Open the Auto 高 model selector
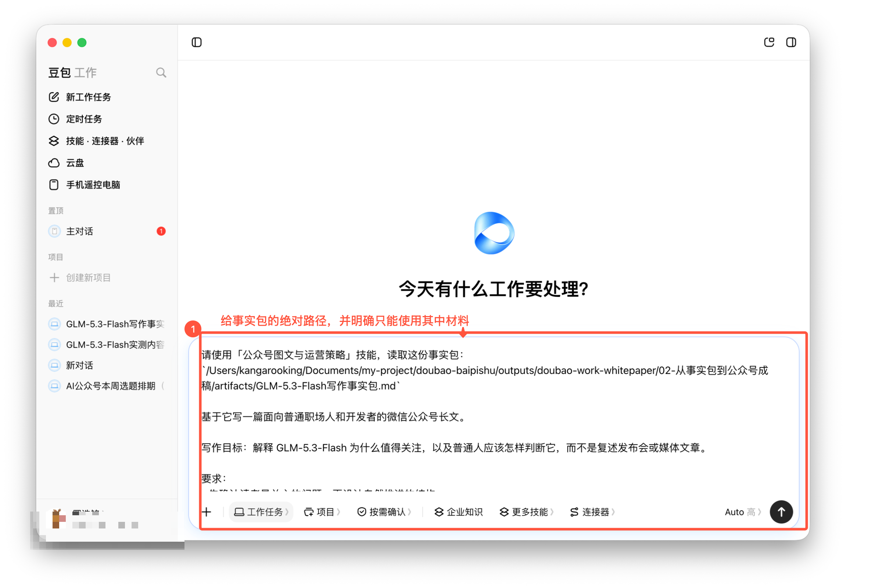The image size is (882, 588). (742, 512)
